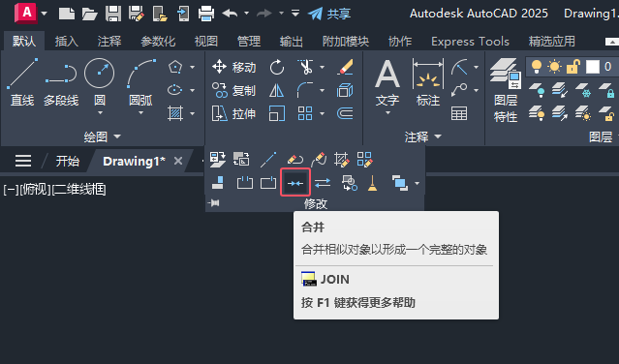Open the View (视图) ribbon tab
Image resolution: width=619 pixels, height=364 pixels.
[206, 41]
